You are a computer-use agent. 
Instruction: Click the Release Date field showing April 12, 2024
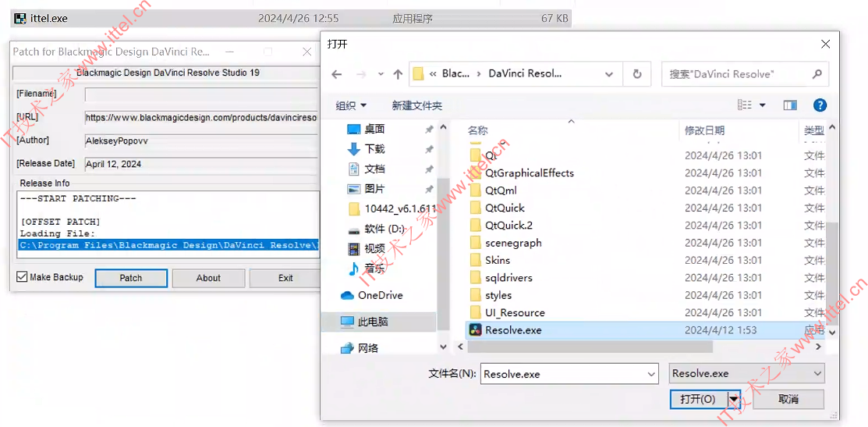[202, 164]
